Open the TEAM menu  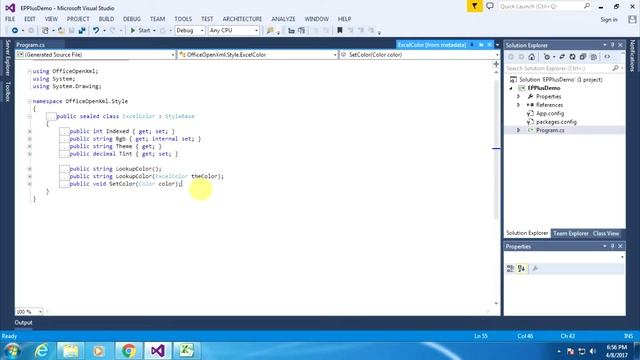(x=157, y=19)
